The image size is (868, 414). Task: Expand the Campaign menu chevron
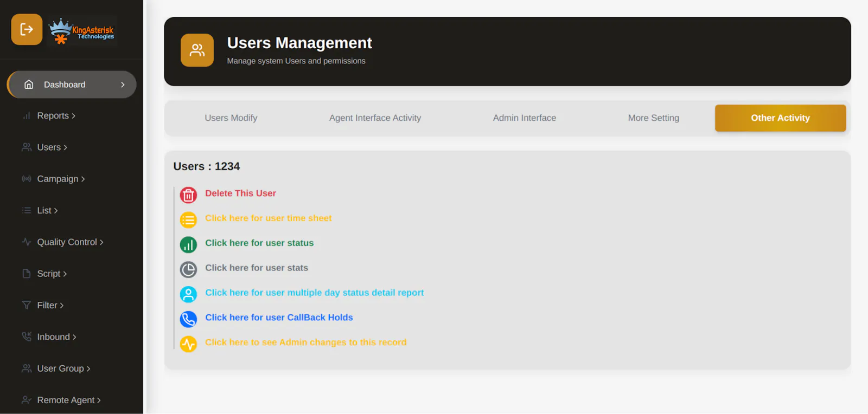(83, 179)
